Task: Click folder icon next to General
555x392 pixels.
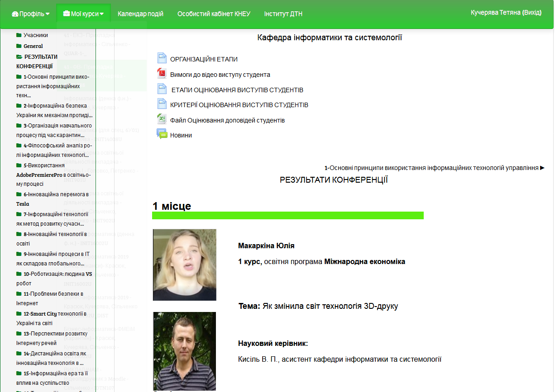Action: (19, 46)
